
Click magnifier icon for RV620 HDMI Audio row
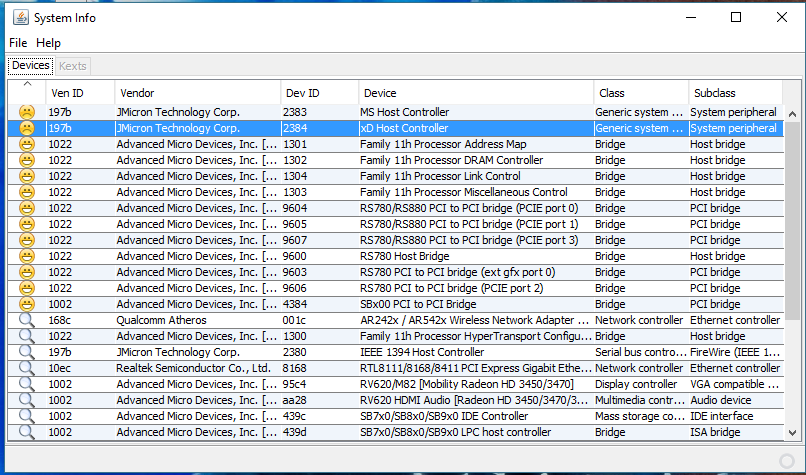27,399
